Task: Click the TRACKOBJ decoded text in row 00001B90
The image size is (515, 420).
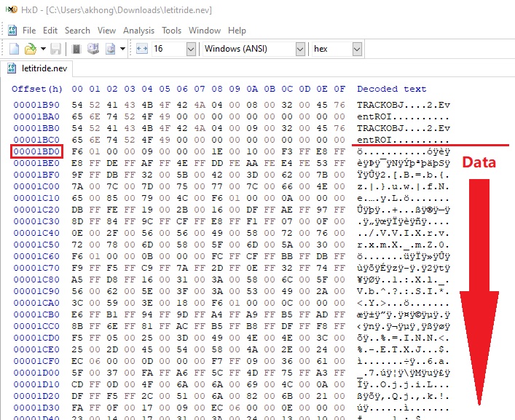Action: 380,106
